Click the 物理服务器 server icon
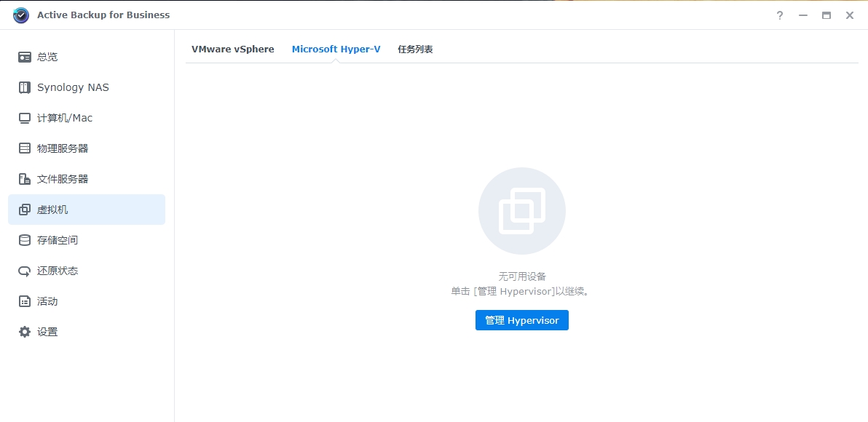Image resolution: width=868 pixels, height=422 pixels. [x=25, y=148]
